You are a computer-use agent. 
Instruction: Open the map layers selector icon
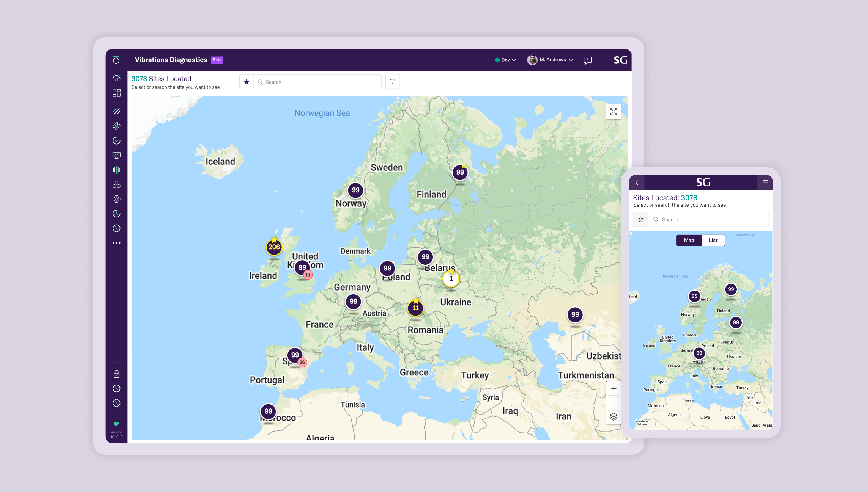[x=614, y=417]
